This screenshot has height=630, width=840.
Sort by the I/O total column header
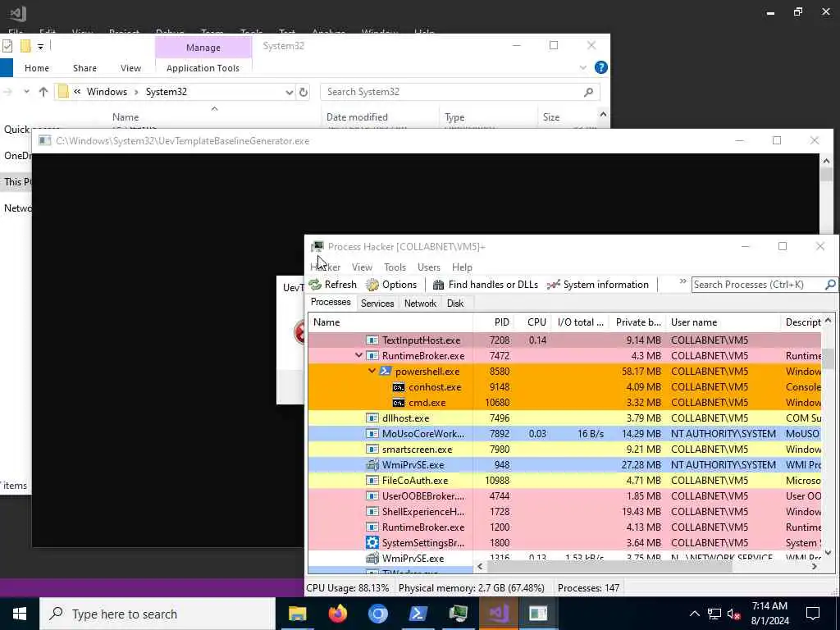tap(580, 322)
